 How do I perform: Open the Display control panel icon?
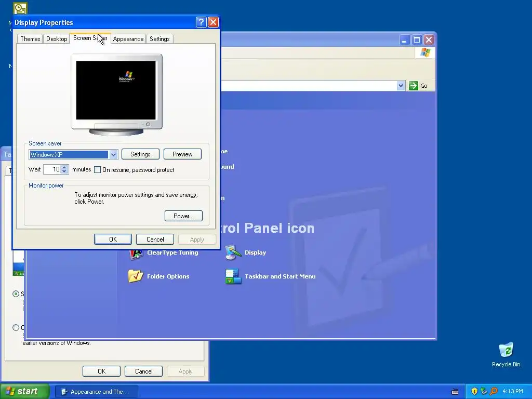pos(246,253)
